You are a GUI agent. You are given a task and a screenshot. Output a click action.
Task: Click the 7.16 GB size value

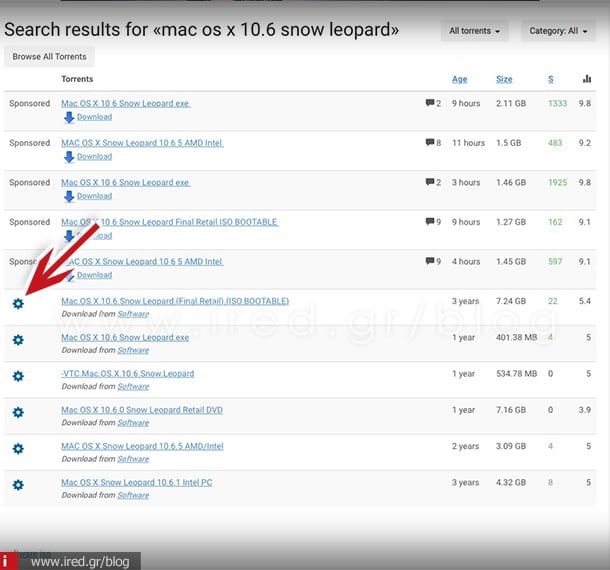pyautogui.click(x=511, y=410)
